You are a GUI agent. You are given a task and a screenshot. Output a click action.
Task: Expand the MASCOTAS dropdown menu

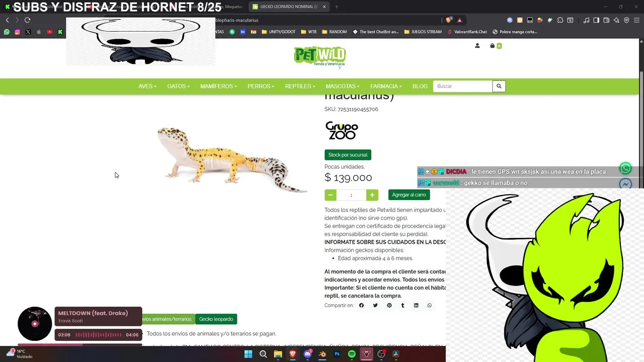(x=342, y=86)
